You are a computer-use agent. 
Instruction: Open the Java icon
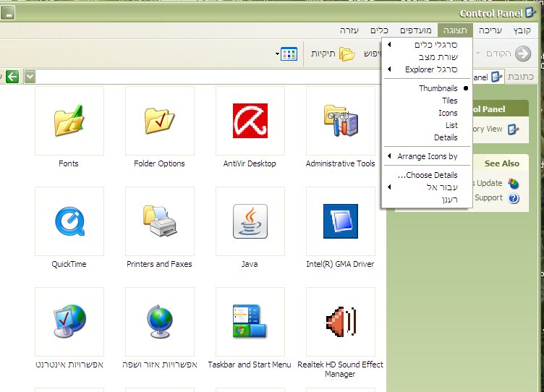(x=250, y=221)
